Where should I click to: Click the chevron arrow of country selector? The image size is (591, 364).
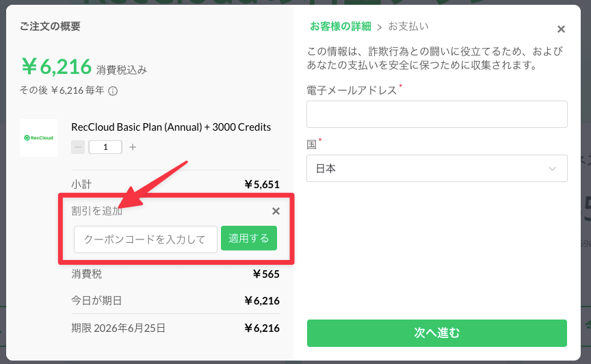[x=552, y=168]
